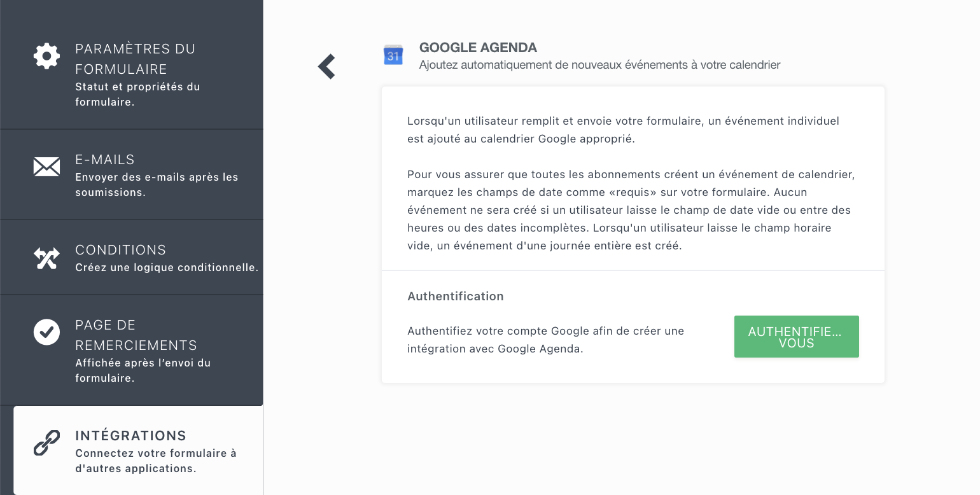Click the gear icon for form settings
Image resolution: width=980 pixels, height=495 pixels.
46,56
